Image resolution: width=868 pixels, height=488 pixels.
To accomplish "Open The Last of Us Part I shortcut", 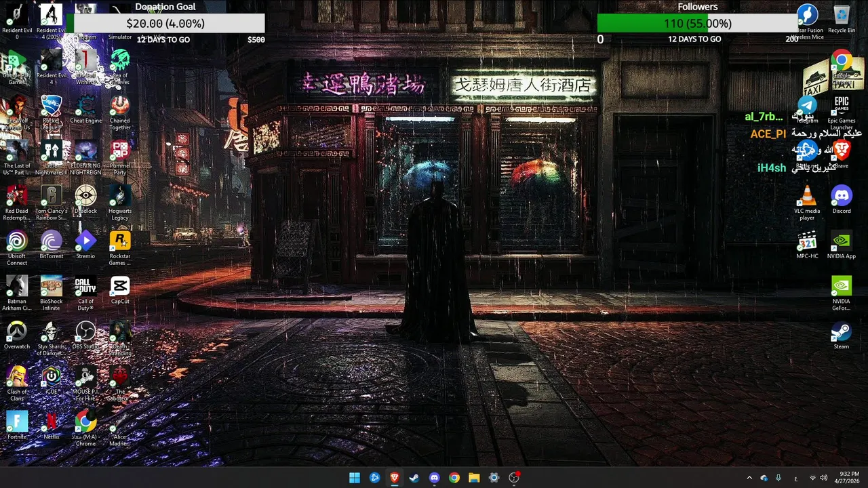I will pyautogui.click(x=17, y=157).
